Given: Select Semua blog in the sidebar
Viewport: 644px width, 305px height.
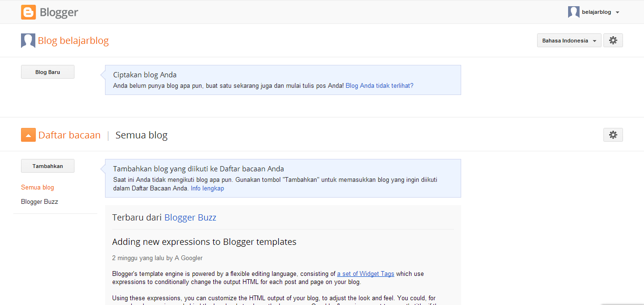Looking at the screenshot, I should click(37, 188).
